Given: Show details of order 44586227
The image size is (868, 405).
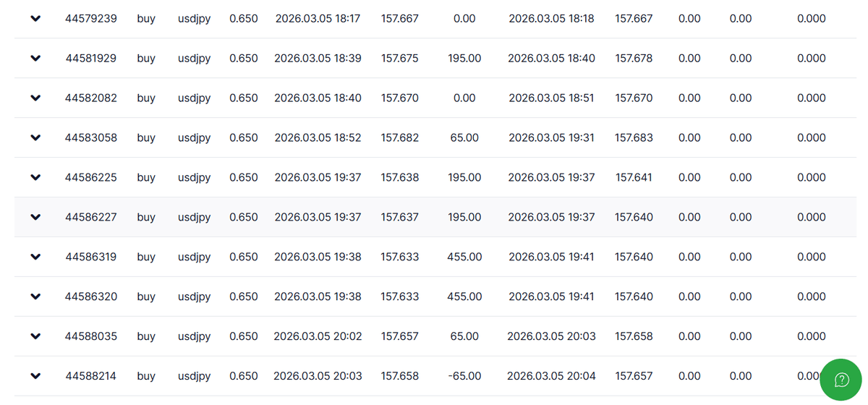Looking at the screenshot, I should point(35,217).
